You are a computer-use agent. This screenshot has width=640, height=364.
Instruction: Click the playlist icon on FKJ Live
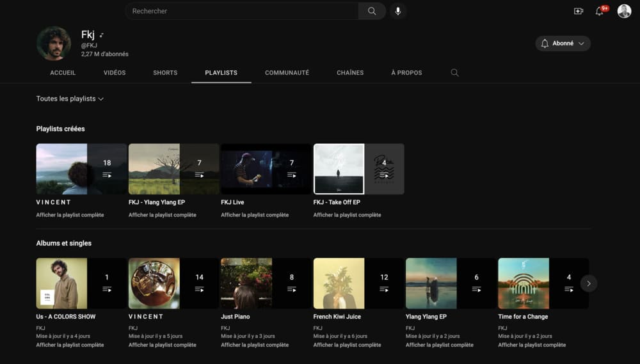click(291, 175)
